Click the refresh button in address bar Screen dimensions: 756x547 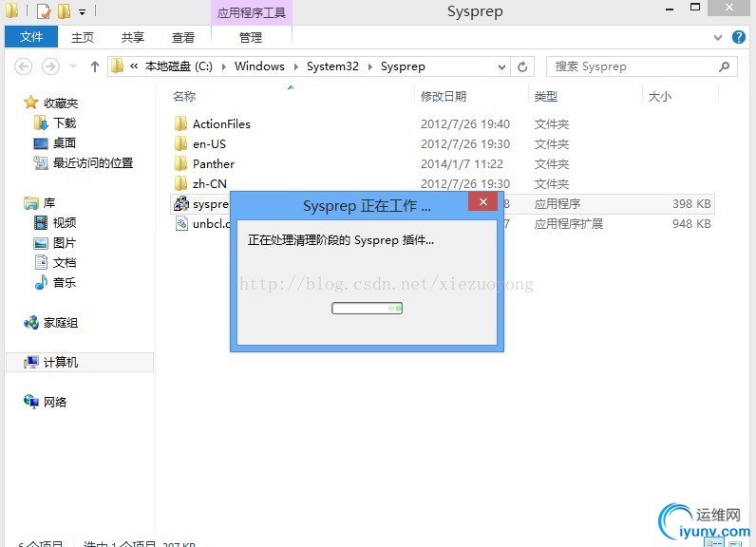pos(522,66)
